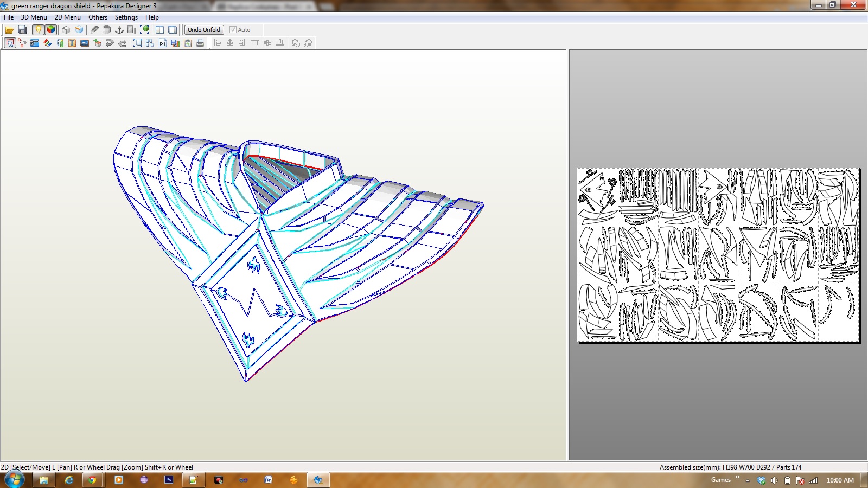
Task: Click the anchor icon in toolbar
Action: [x=119, y=30]
